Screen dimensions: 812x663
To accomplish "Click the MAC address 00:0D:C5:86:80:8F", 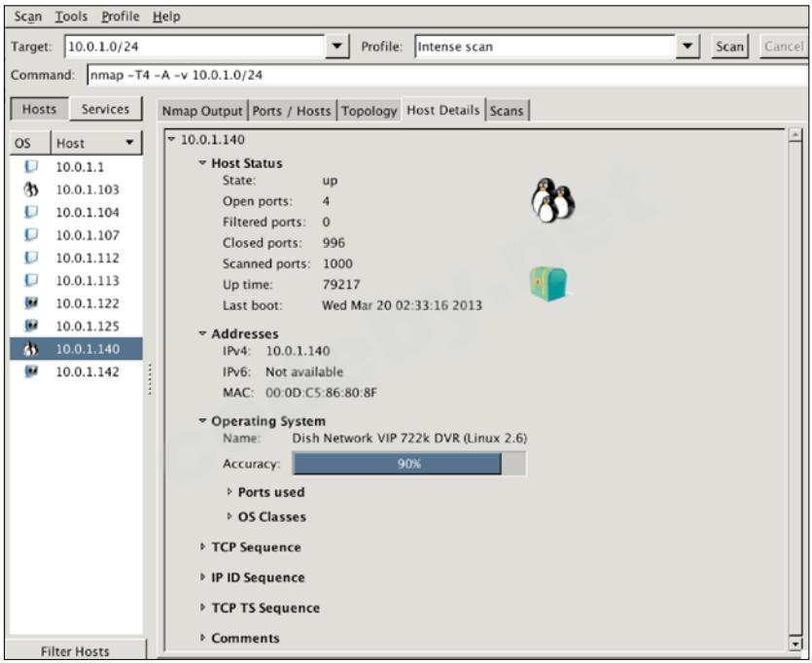I will [321, 393].
